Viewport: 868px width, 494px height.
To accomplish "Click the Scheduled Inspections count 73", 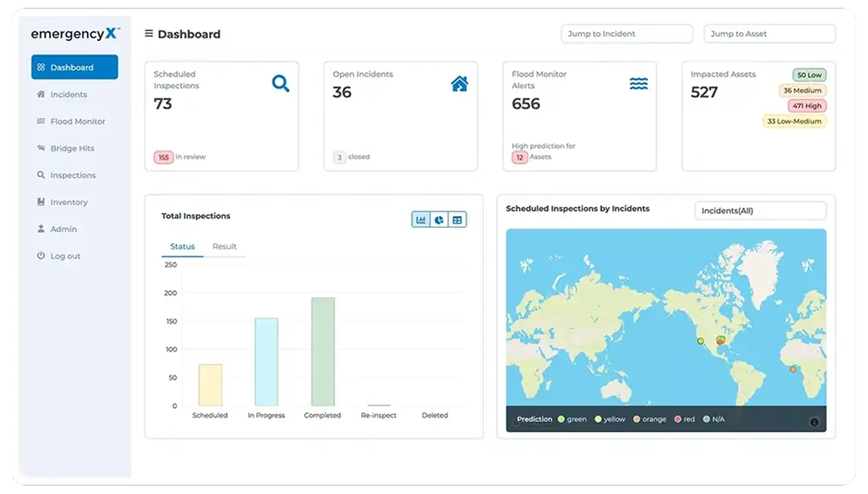I will tap(163, 103).
